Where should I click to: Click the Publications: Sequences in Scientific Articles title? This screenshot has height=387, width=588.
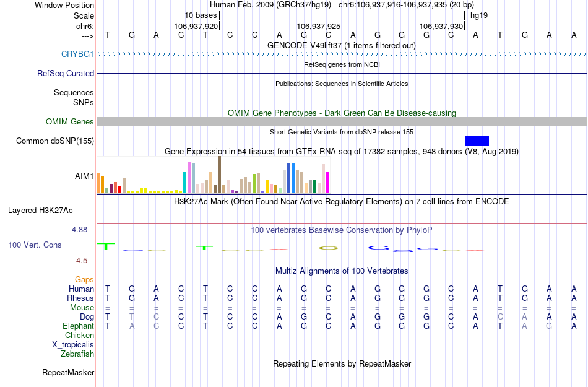(342, 84)
